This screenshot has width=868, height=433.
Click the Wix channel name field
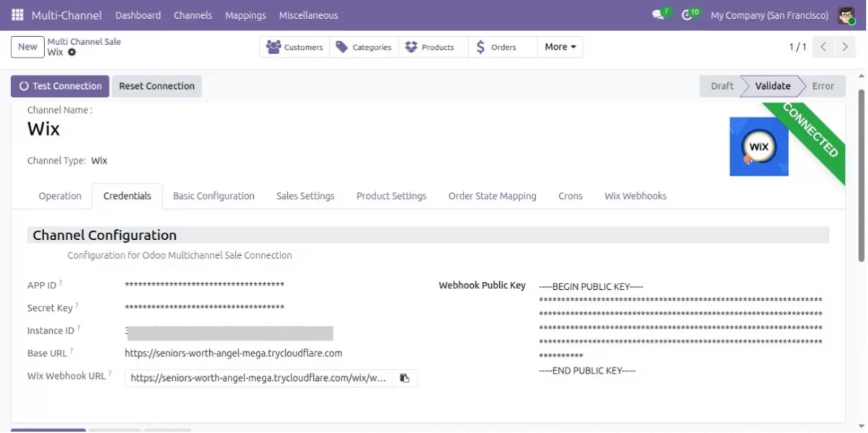click(43, 129)
